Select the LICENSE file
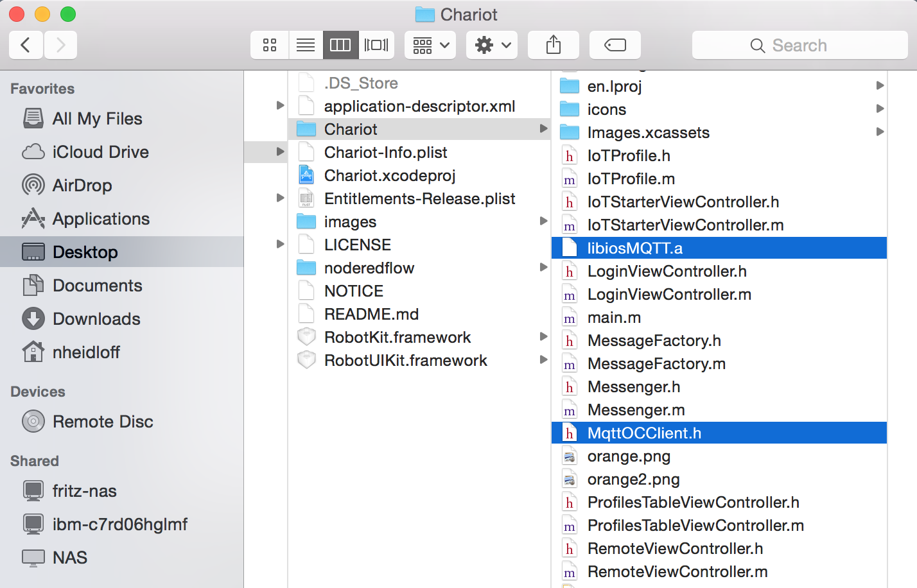 coord(419,245)
